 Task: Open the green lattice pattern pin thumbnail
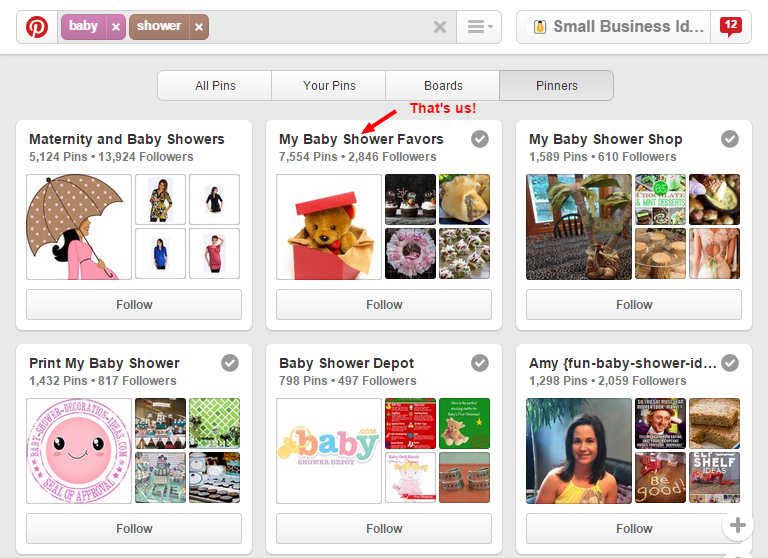[x=215, y=423]
